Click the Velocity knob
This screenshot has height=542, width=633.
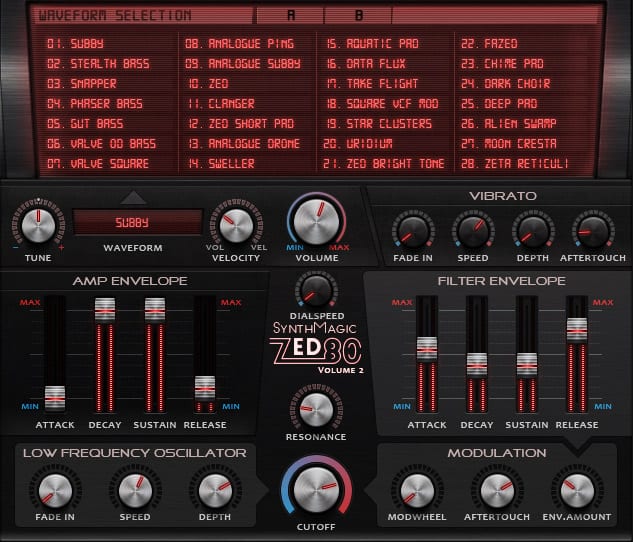click(x=236, y=226)
